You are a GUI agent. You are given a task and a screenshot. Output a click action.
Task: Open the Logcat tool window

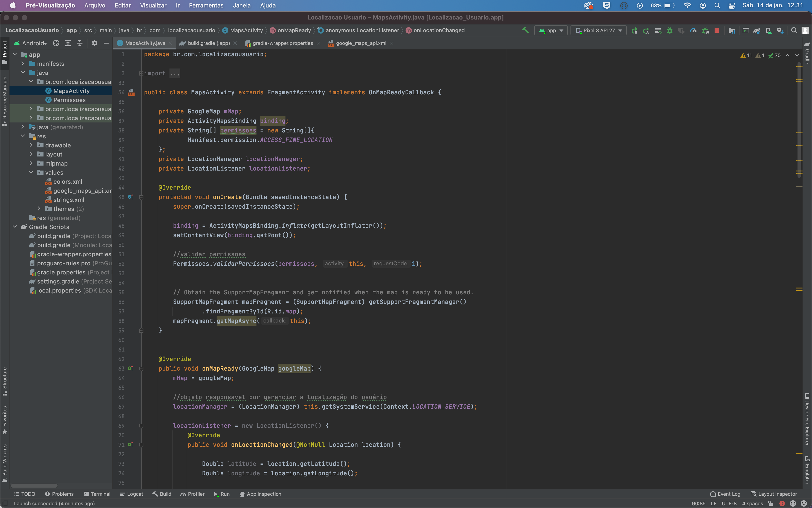coord(132,494)
